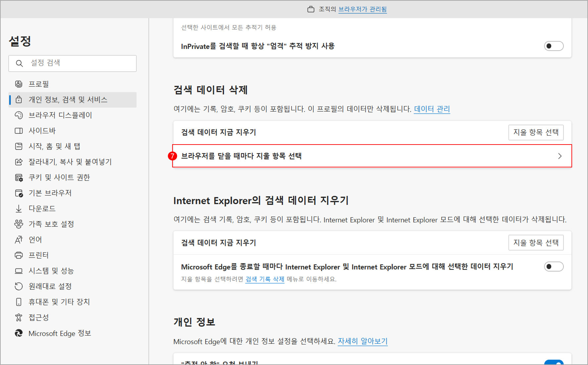Viewport: 588px width, 365px height.
Task: Click the profile icon in the sidebar
Action: pos(19,84)
